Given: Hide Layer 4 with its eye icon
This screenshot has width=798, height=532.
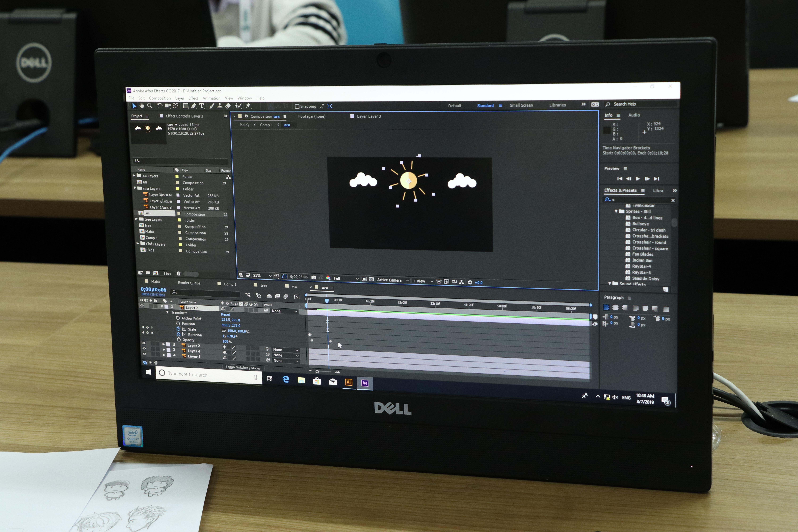Looking at the screenshot, I should tap(144, 348).
